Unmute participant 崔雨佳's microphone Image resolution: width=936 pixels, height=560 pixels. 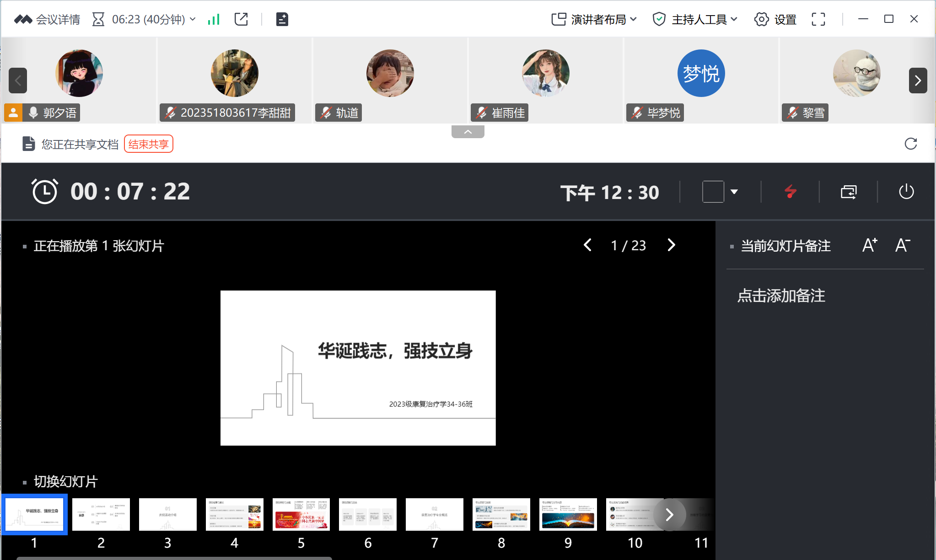pos(481,113)
